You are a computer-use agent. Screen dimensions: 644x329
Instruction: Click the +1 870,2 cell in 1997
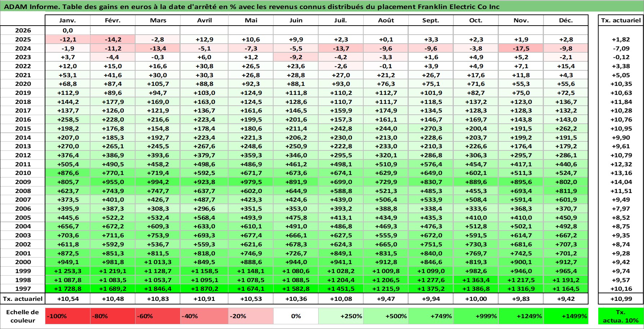[x=204, y=289]
